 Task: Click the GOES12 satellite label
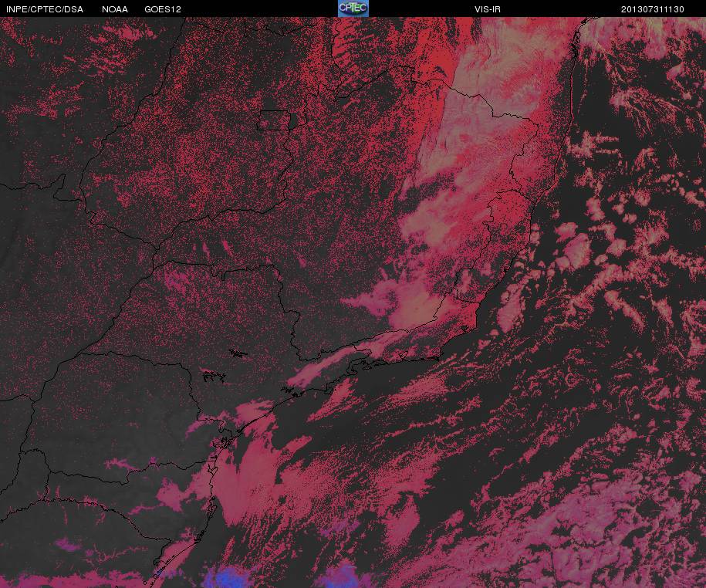tap(163, 9)
